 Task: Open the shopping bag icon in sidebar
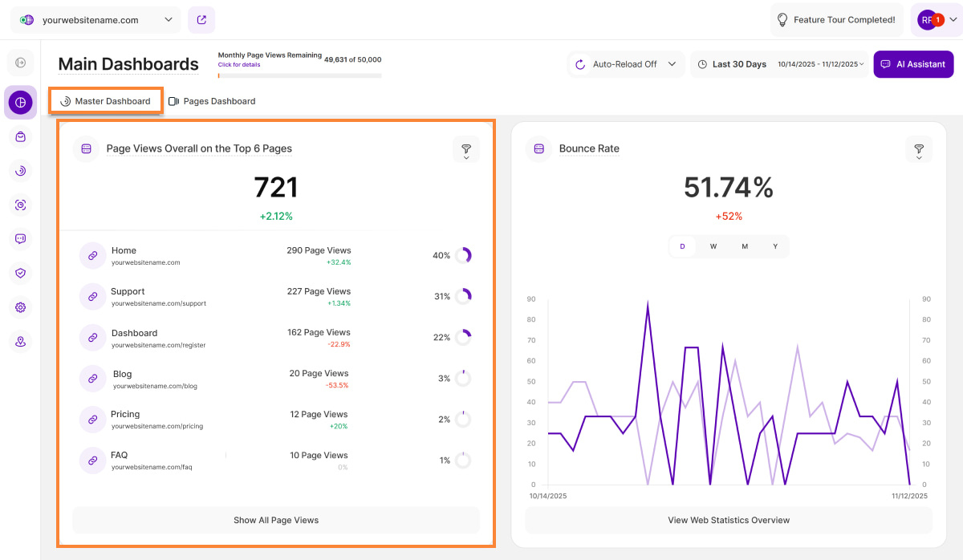[x=20, y=137]
